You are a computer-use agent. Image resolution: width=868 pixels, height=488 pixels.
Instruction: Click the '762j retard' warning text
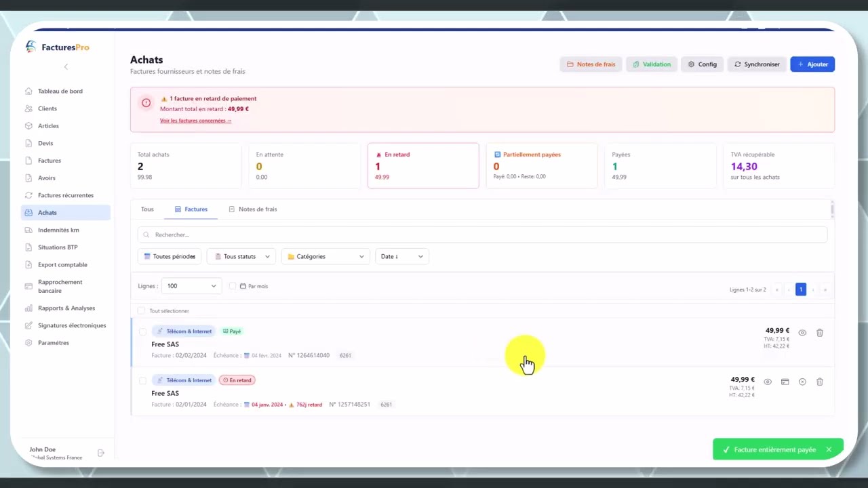[x=306, y=405]
